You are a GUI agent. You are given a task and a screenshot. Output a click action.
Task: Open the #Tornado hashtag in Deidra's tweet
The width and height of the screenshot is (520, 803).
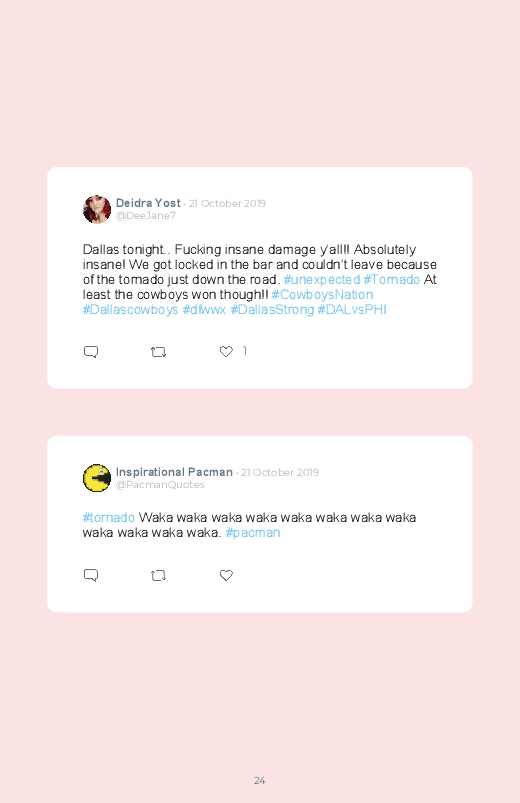[391, 280]
